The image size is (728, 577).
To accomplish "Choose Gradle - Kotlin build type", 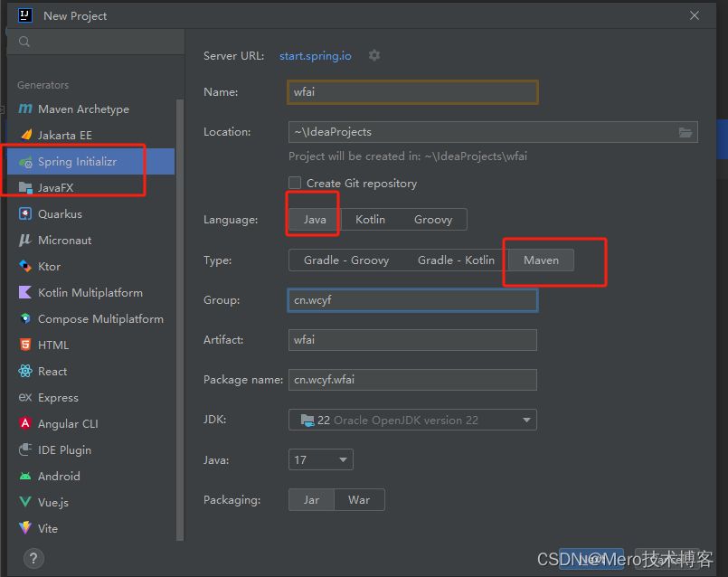I will pos(456,260).
